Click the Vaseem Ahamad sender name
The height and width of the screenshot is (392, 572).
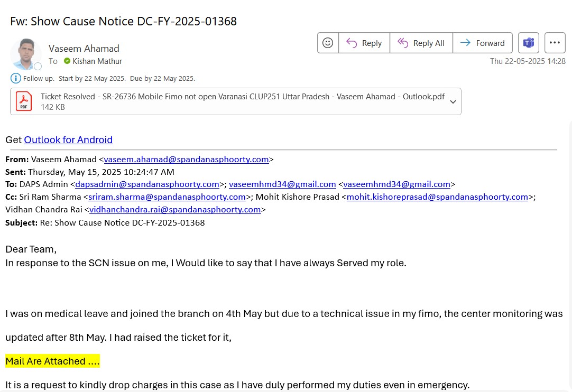[84, 48]
